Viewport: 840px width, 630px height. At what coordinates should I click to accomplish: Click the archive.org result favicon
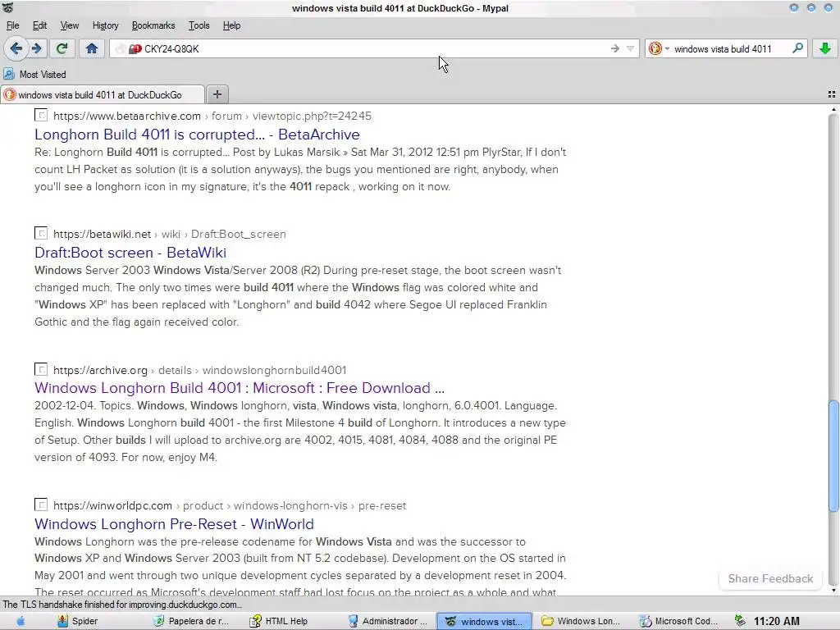point(41,370)
